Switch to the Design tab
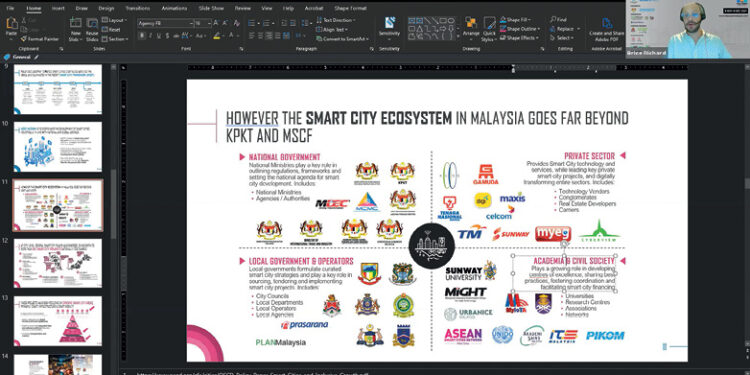Viewport: 750px width, 375px height. click(x=106, y=8)
